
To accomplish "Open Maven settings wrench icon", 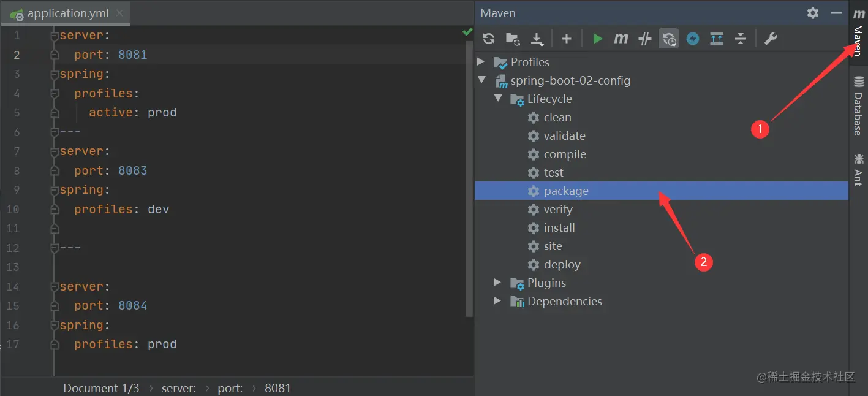I will point(771,39).
